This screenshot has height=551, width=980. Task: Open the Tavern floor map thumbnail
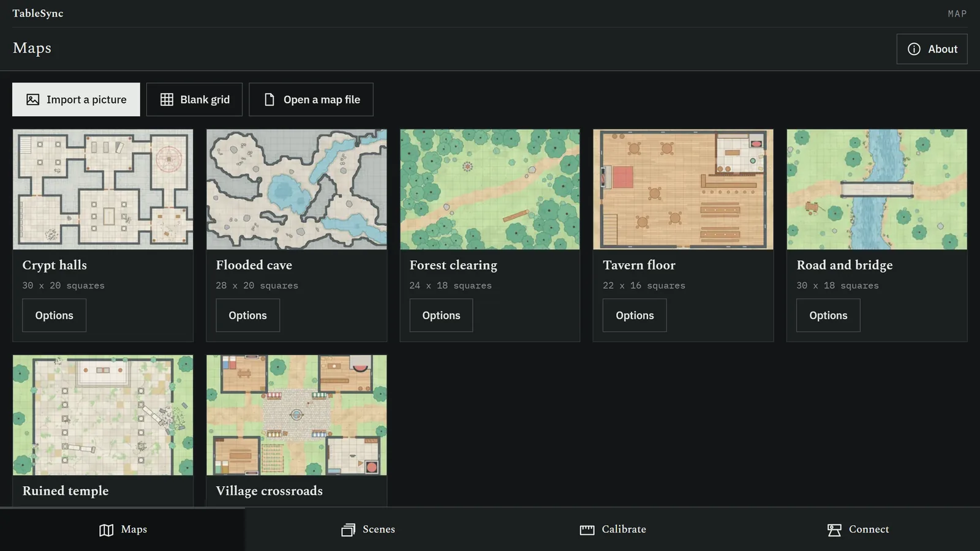(683, 189)
